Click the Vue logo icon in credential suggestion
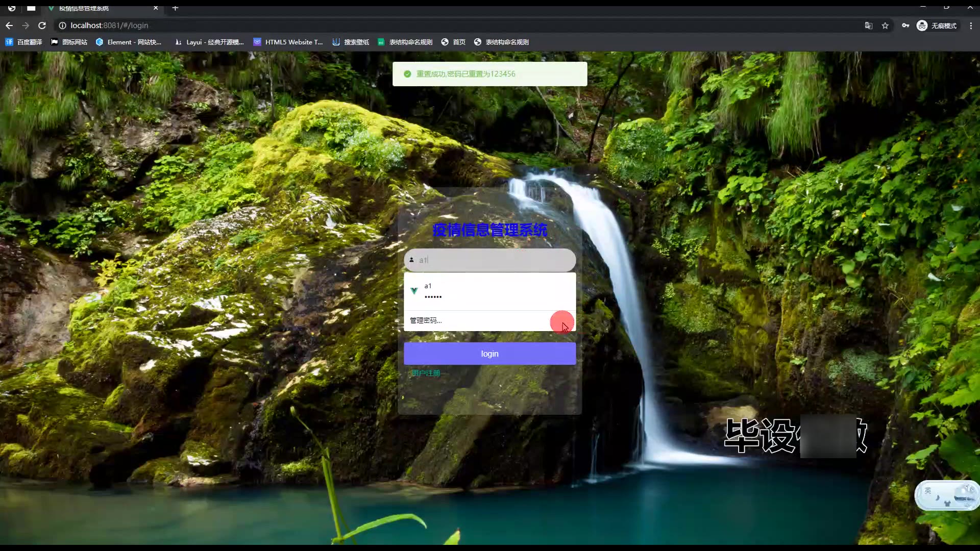The height and width of the screenshot is (551, 980). click(x=414, y=291)
